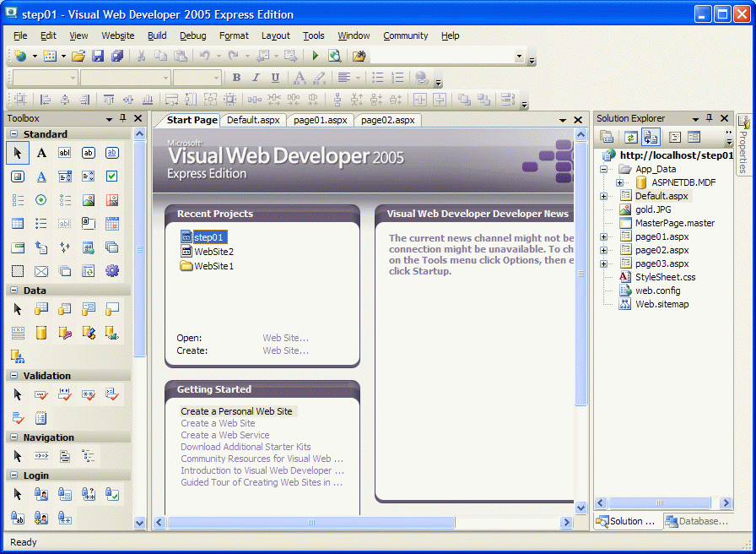The image size is (756, 554).
Task: Select the TreeView control in Navigation section
Action: [89, 456]
